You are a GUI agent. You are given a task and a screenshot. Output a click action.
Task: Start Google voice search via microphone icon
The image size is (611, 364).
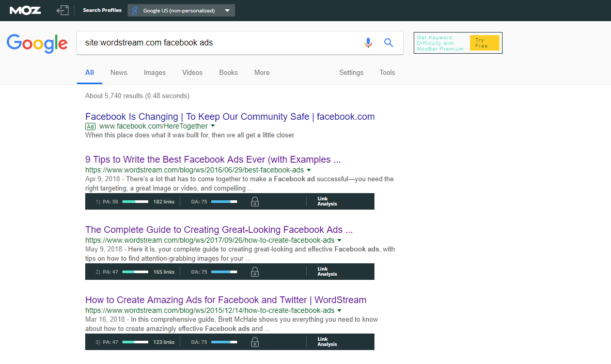click(368, 43)
